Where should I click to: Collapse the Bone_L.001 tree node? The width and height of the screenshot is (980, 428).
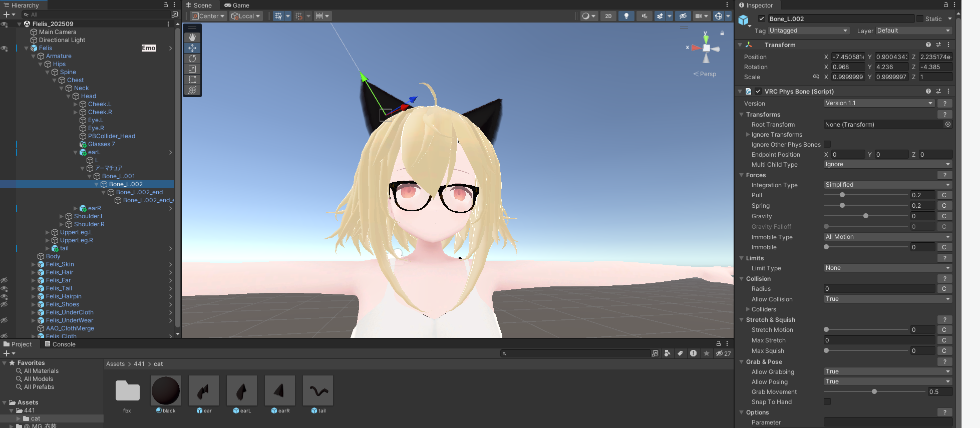90,176
